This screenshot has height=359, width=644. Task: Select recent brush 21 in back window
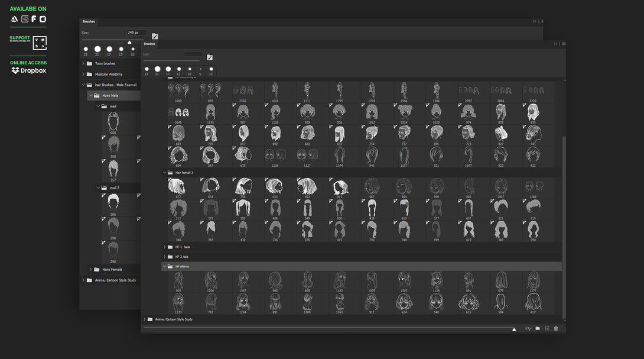click(97, 51)
